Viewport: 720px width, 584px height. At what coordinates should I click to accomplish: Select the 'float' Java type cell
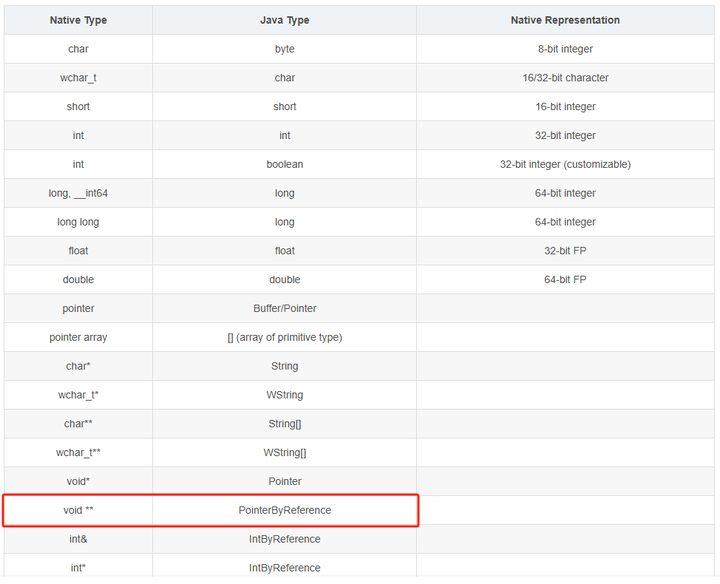pos(284,251)
